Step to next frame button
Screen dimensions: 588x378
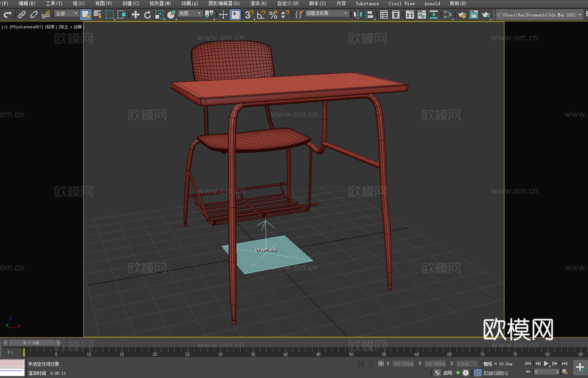click(555, 364)
